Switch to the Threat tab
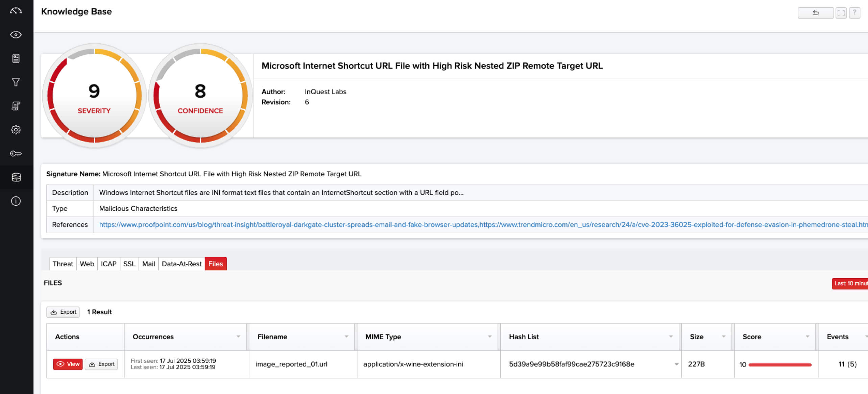This screenshot has width=868, height=394. pos(63,264)
